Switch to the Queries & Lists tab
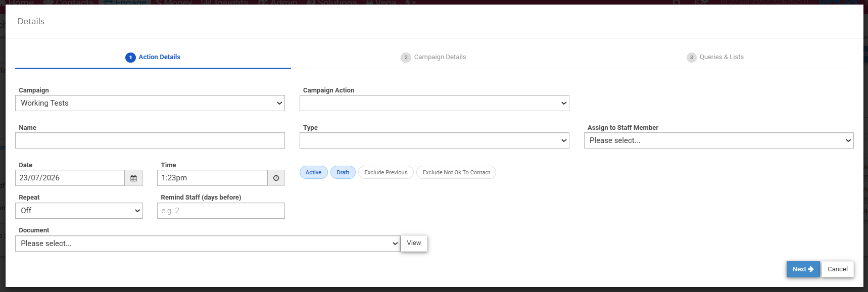 point(715,57)
